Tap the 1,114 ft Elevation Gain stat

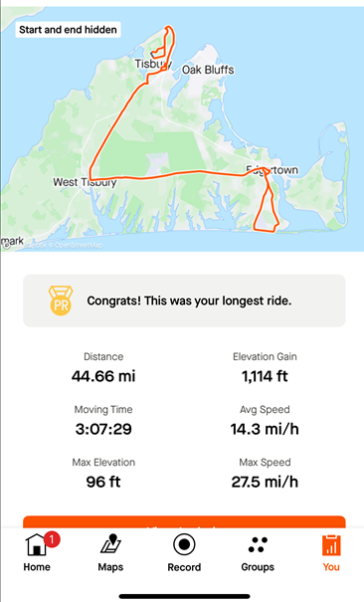point(265,376)
